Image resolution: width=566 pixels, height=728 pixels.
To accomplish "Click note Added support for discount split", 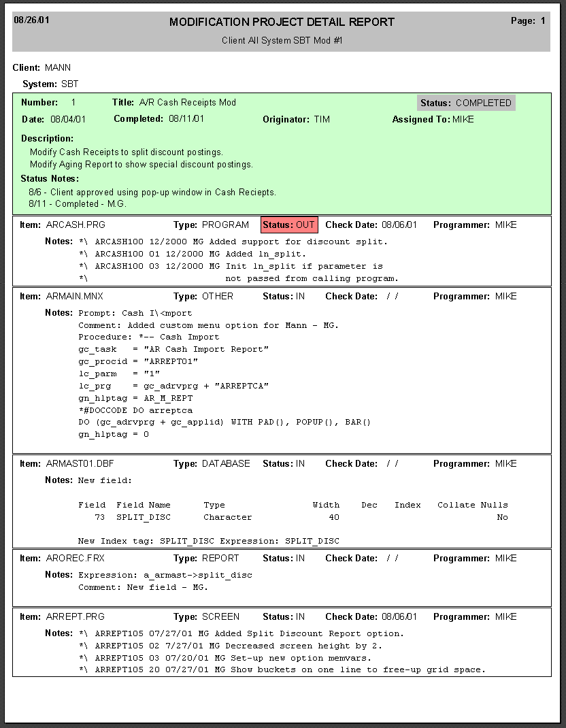I will click(233, 242).
